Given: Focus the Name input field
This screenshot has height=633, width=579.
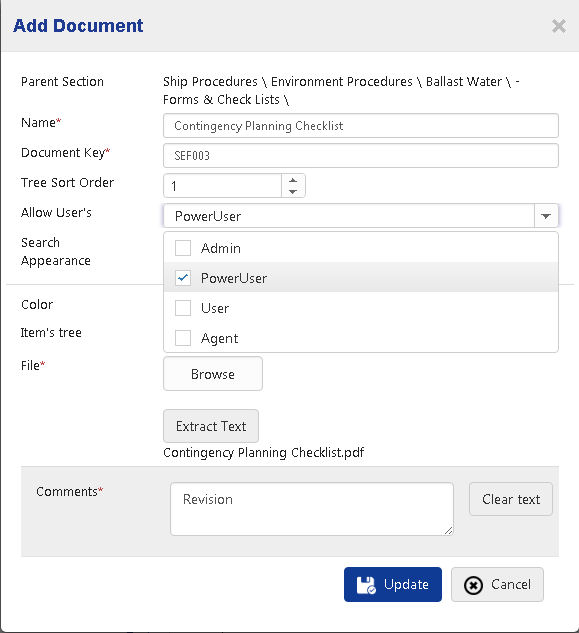Looking at the screenshot, I should (x=361, y=126).
